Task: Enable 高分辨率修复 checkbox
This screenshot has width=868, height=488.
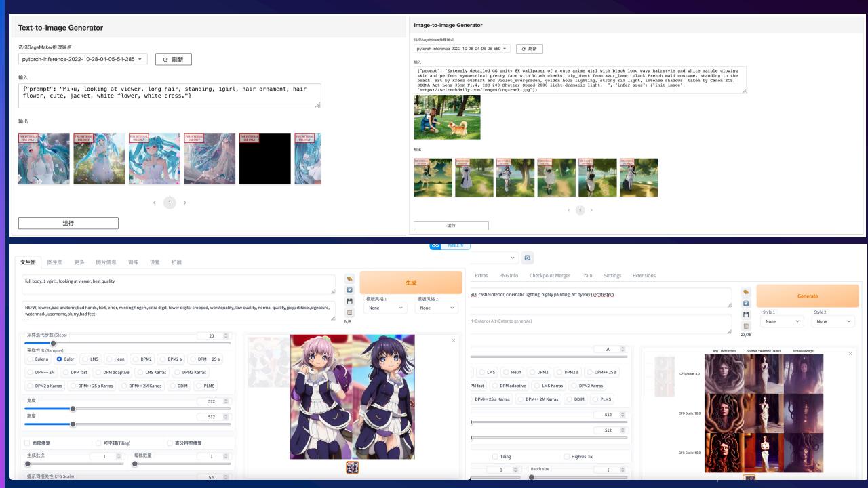Action: click(x=170, y=443)
